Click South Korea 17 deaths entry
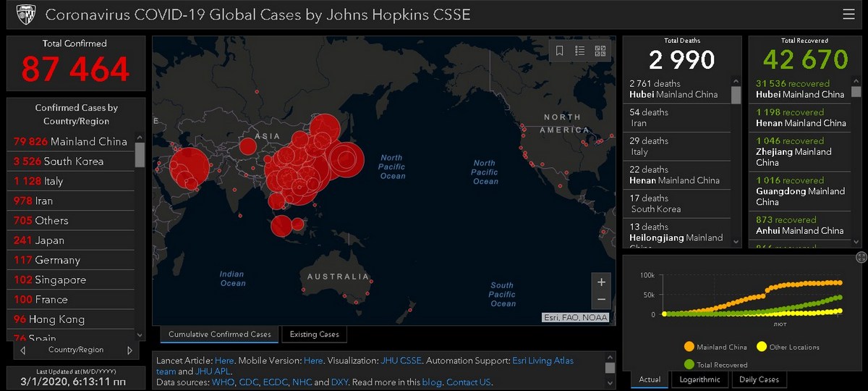Image resolution: width=868 pixels, height=391 pixels. [678, 203]
